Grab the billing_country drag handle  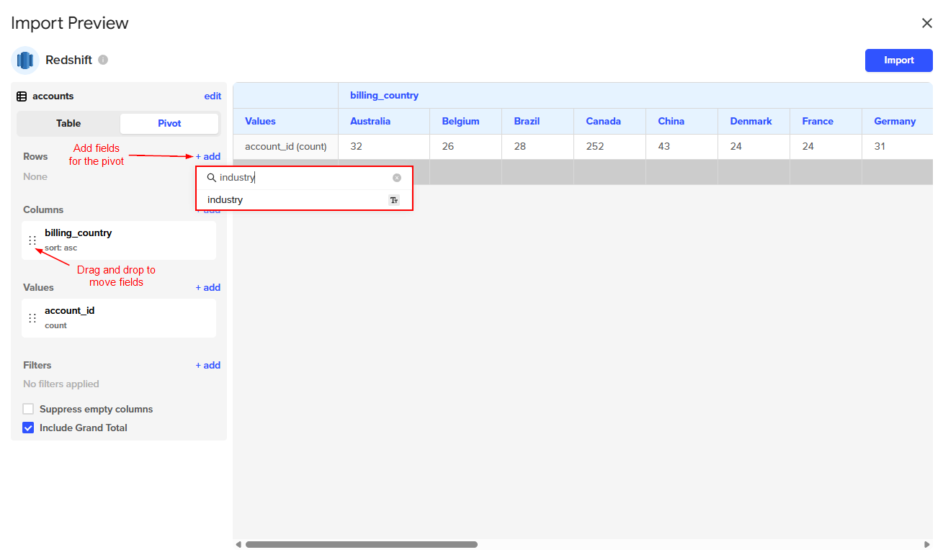pos(32,240)
